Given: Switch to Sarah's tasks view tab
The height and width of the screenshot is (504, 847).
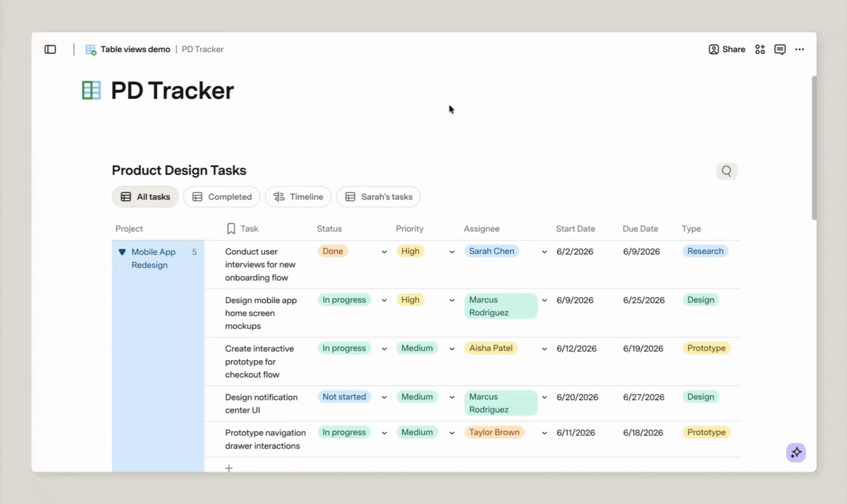Looking at the screenshot, I should (x=379, y=197).
